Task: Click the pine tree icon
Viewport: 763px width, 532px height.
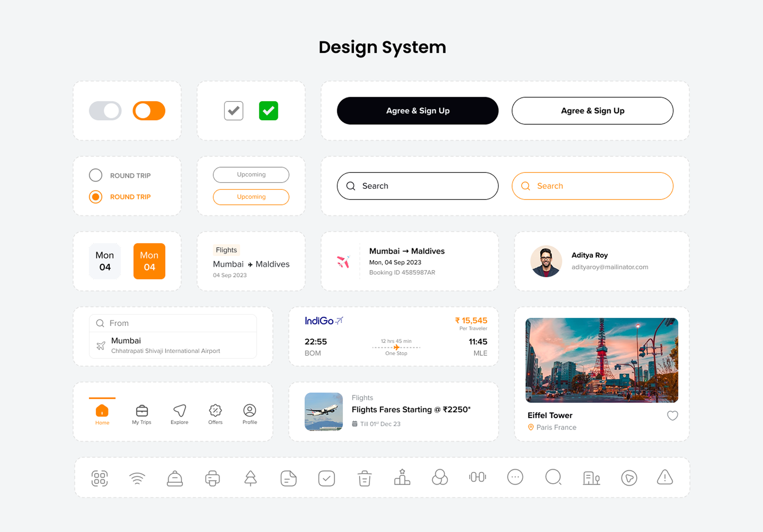Action: 250,479
